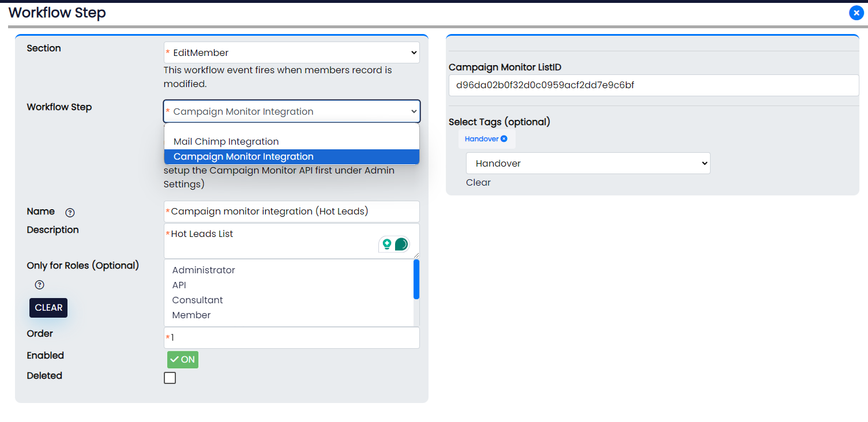The width and height of the screenshot is (868, 422).
Task: Click the roles list scrollbar thumb
Action: 416,280
